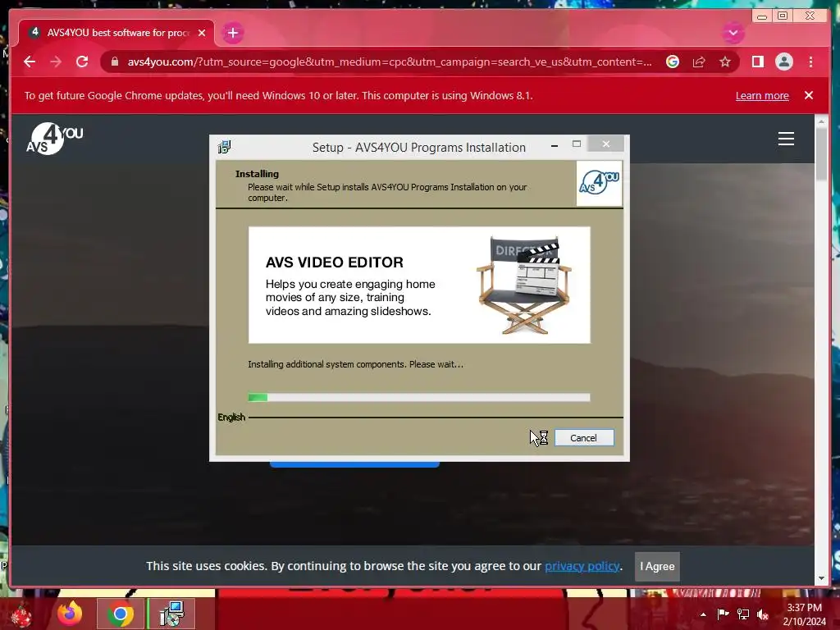Click the English language label
The width and height of the screenshot is (840, 630).
pos(231,417)
